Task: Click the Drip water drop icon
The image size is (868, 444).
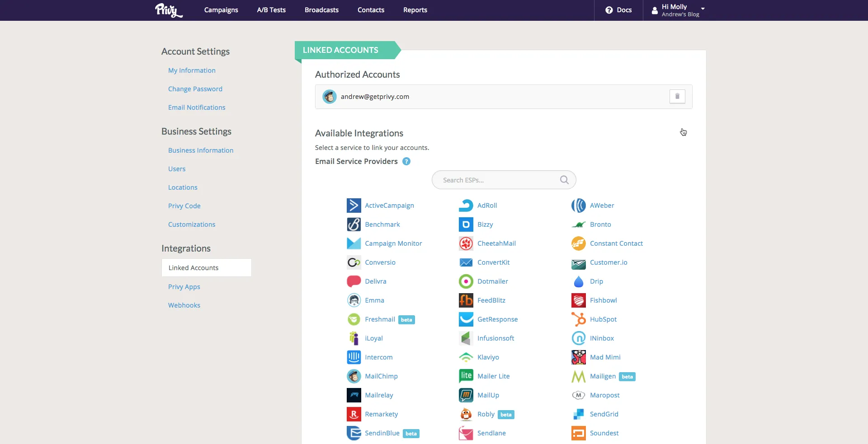Action: (x=578, y=281)
